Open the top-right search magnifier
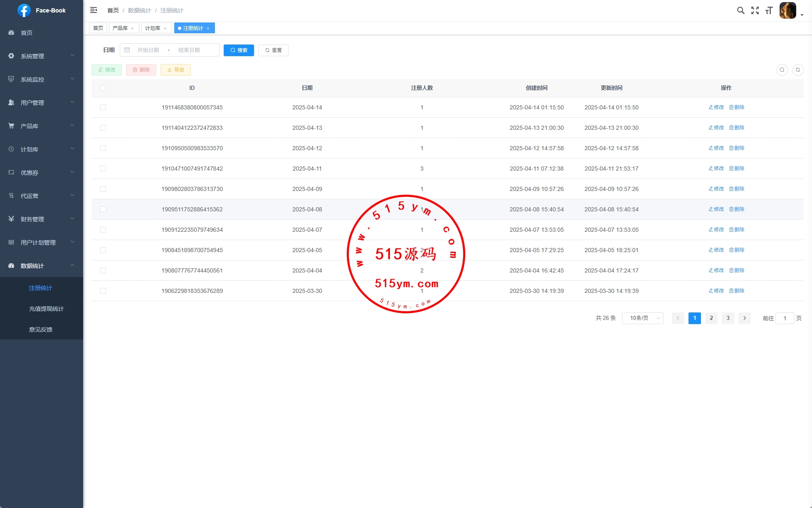This screenshot has width=812, height=508. [740, 10]
